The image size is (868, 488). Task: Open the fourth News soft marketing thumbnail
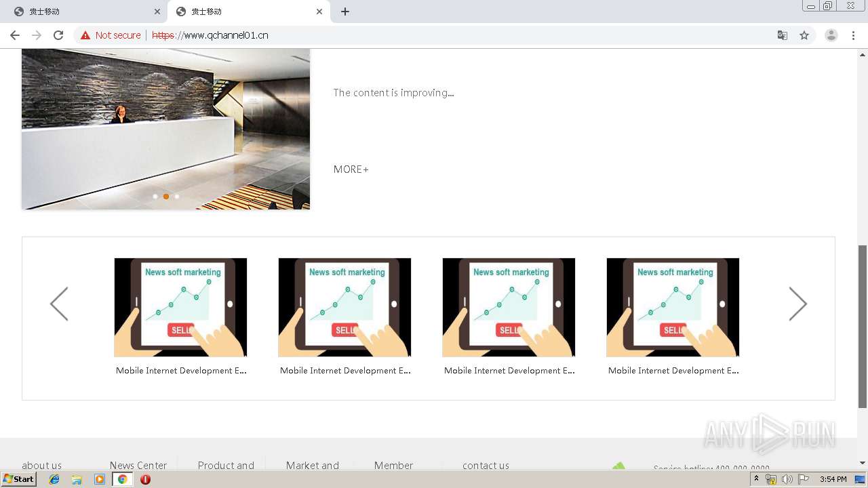point(673,307)
